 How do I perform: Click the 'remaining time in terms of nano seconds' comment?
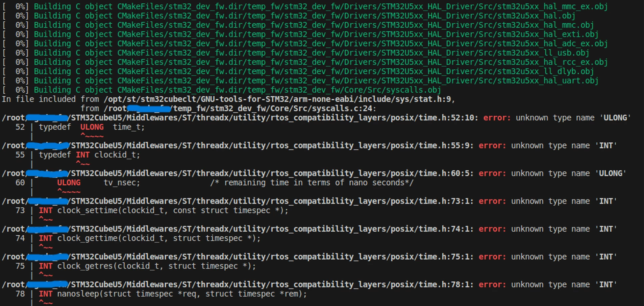(312, 183)
